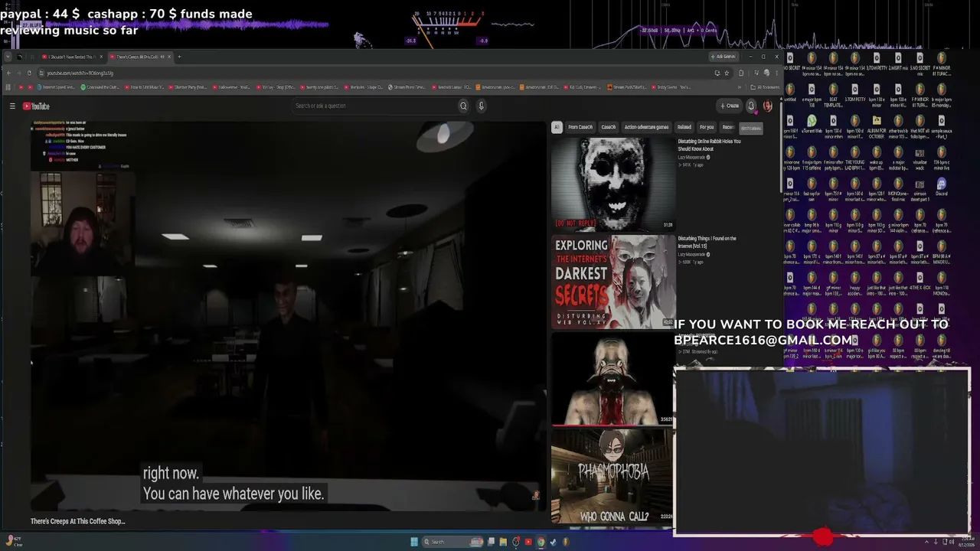Click "There's Creeps At This Coffee Shop" title
The height and width of the screenshot is (551, 980).
[x=77, y=521]
